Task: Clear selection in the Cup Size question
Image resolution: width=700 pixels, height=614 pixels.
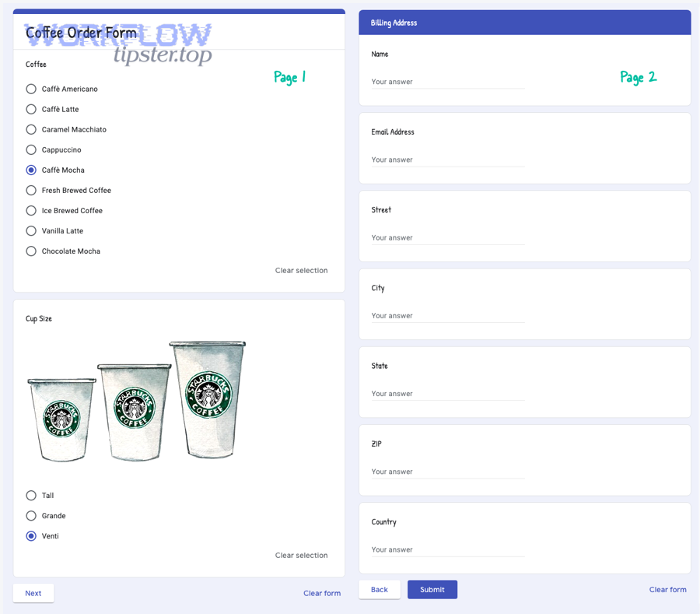Action: (301, 555)
